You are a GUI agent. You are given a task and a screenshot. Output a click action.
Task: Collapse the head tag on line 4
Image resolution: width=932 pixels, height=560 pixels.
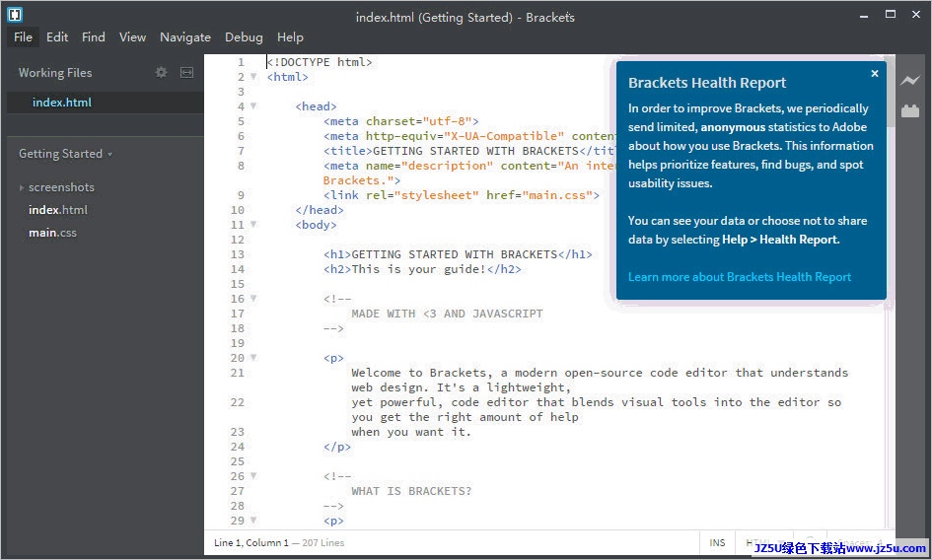[x=253, y=106]
